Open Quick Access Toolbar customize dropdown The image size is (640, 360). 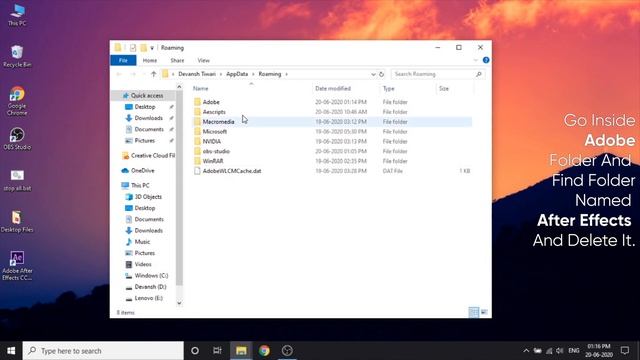pyautogui.click(x=152, y=48)
